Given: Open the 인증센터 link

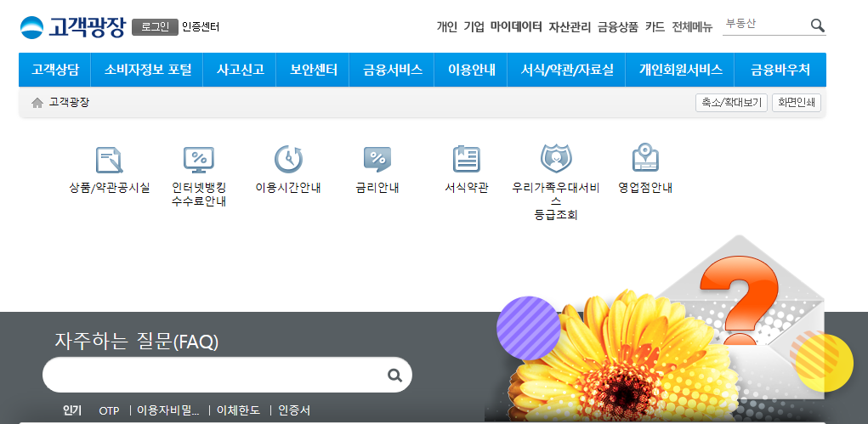Looking at the screenshot, I should pyautogui.click(x=201, y=27).
